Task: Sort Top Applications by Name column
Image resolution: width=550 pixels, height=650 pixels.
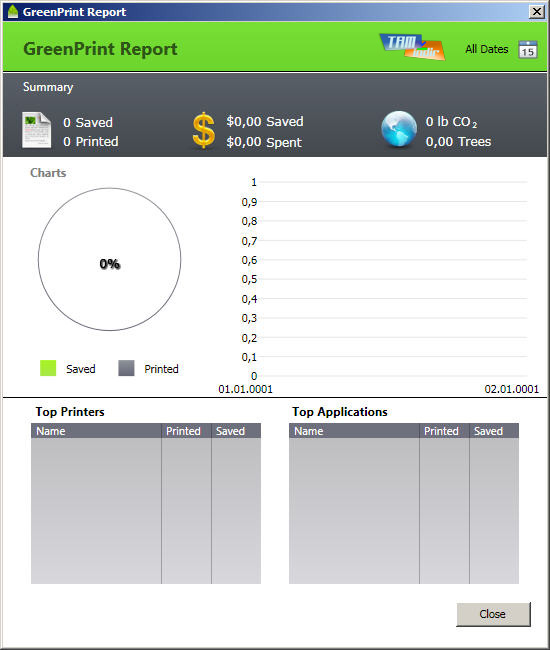Action: [x=354, y=431]
